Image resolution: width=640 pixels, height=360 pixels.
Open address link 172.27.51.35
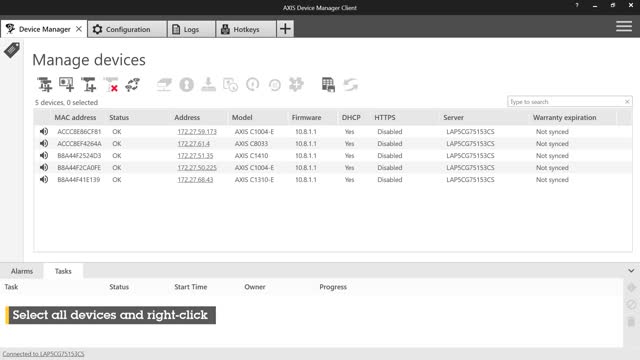click(195, 156)
